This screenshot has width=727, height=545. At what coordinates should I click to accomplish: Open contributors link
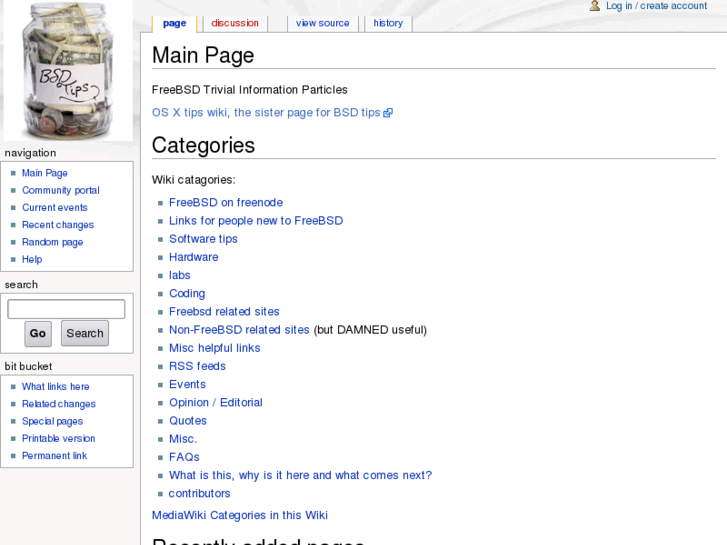point(199,494)
